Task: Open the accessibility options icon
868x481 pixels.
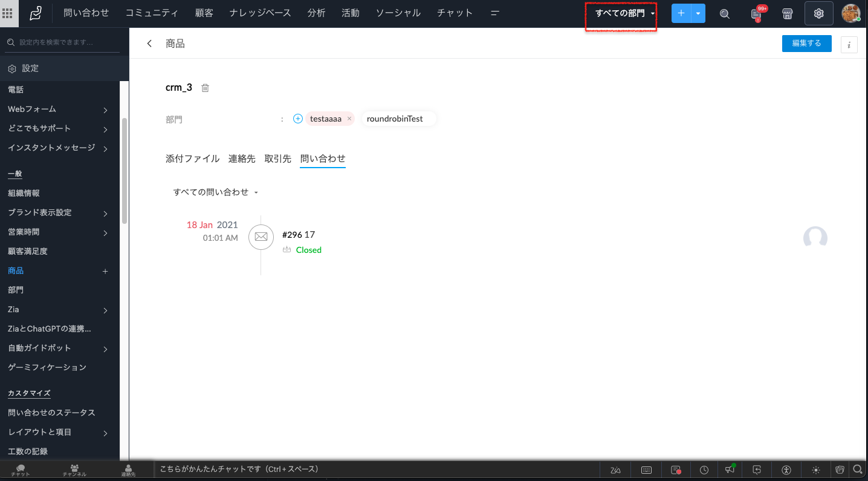Action: click(x=786, y=470)
